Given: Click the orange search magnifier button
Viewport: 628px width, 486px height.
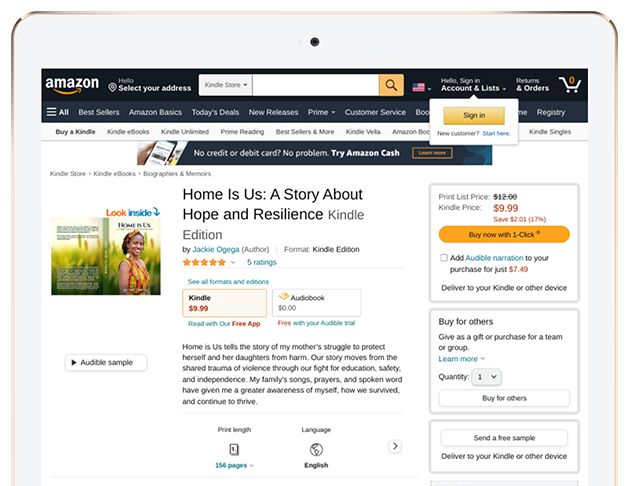Looking at the screenshot, I should pyautogui.click(x=391, y=86).
